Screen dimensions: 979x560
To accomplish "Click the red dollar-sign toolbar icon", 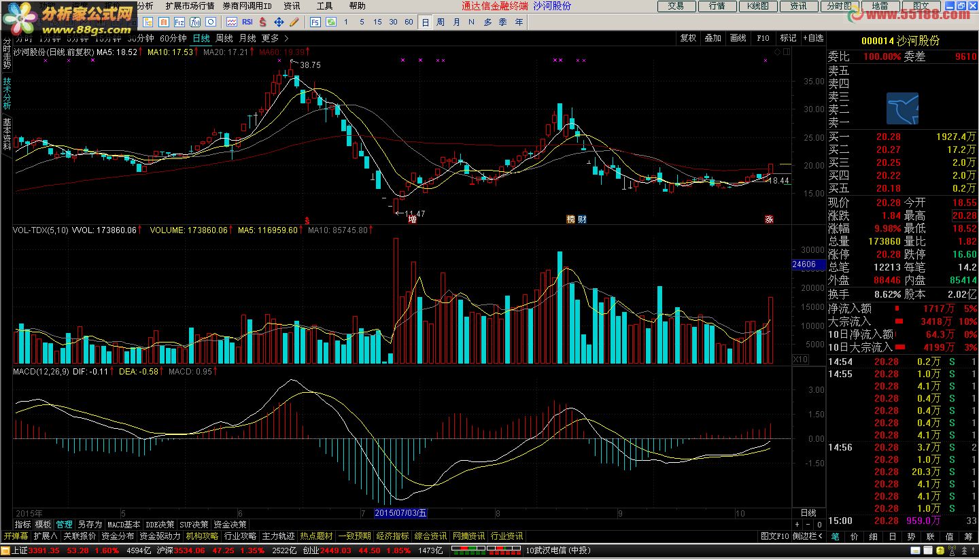I will [x=262, y=22].
